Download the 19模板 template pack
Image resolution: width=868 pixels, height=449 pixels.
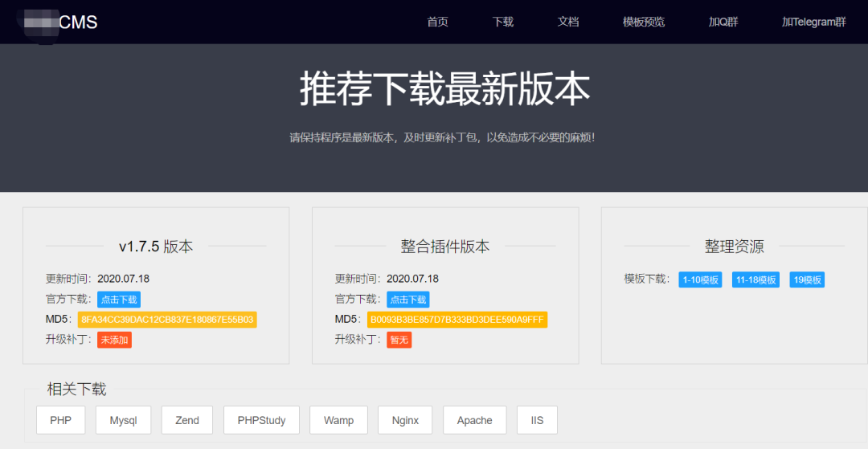pyautogui.click(x=807, y=280)
